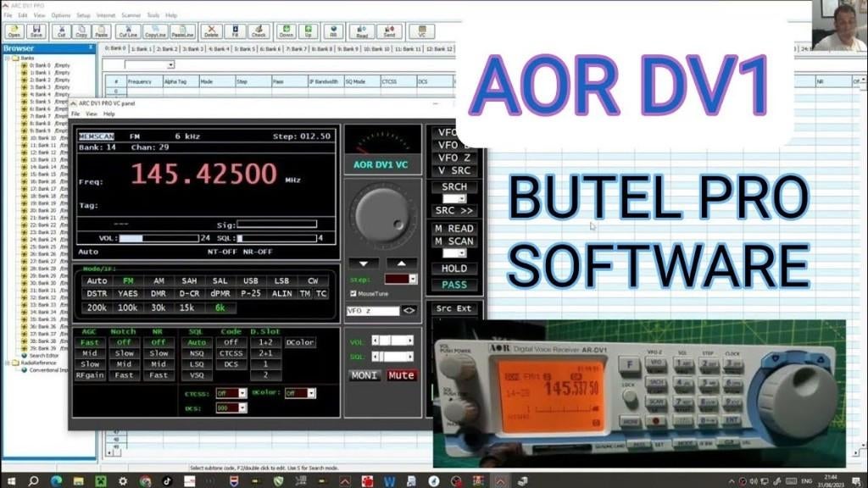Click the Cut Line toolbar icon
The height and width of the screenshot is (488, 868).
(x=128, y=31)
